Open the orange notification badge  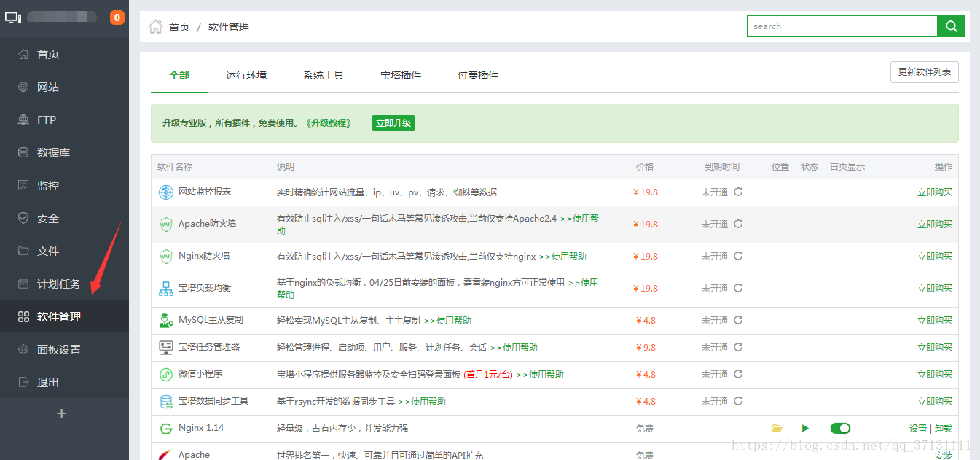(117, 17)
